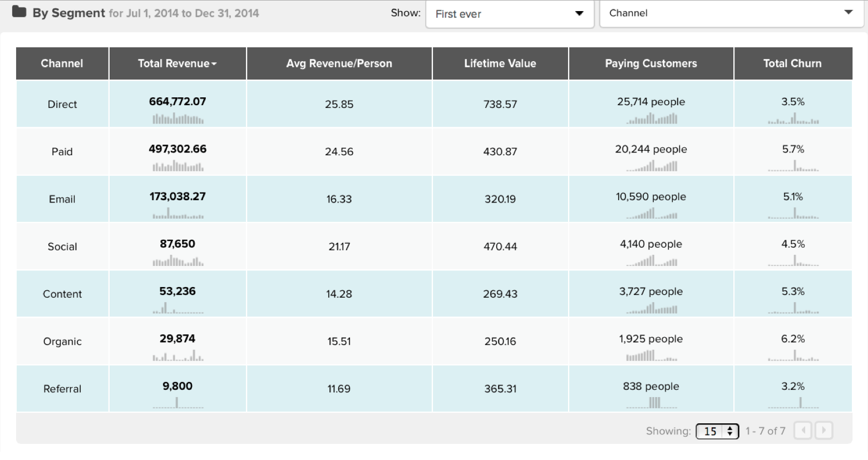The height and width of the screenshot is (460, 868).
Task: Sort by Avg Revenue/Person column
Action: tap(339, 63)
